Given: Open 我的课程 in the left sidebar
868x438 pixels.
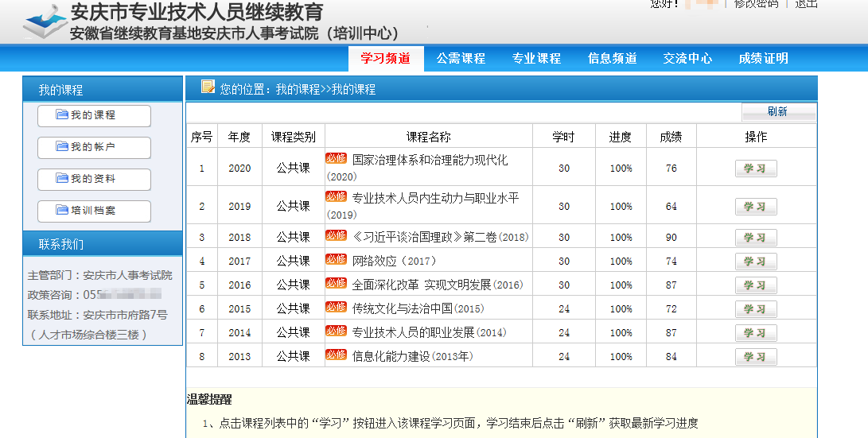Looking at the screenshot, I should (94, 115).
